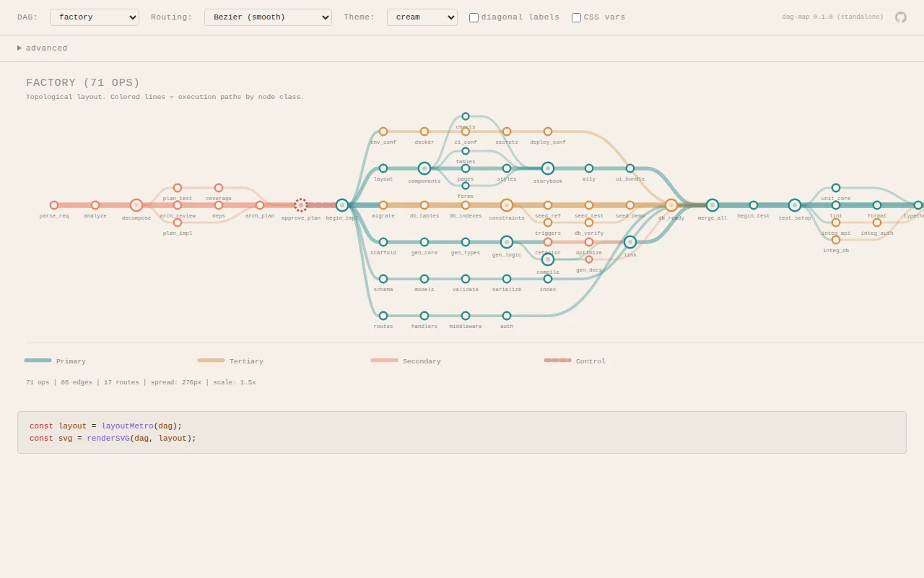Click the parse_req node

tap(54, 205)
